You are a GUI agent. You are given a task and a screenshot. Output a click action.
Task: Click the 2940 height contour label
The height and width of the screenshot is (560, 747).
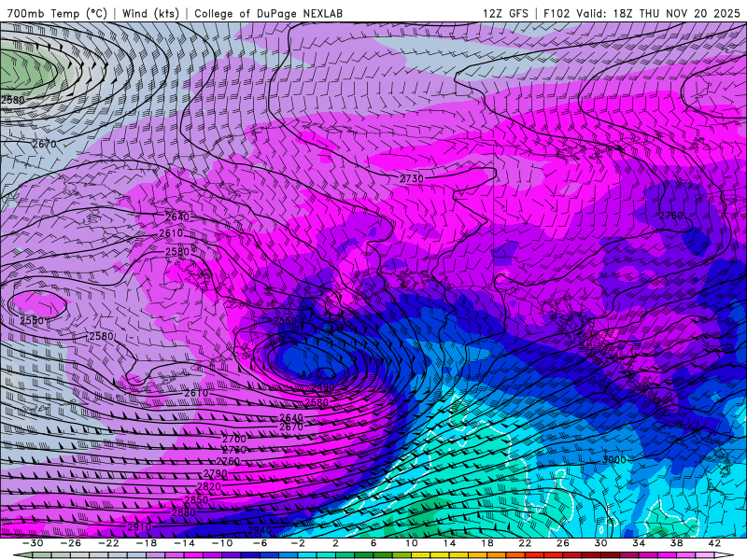point(260,530)
